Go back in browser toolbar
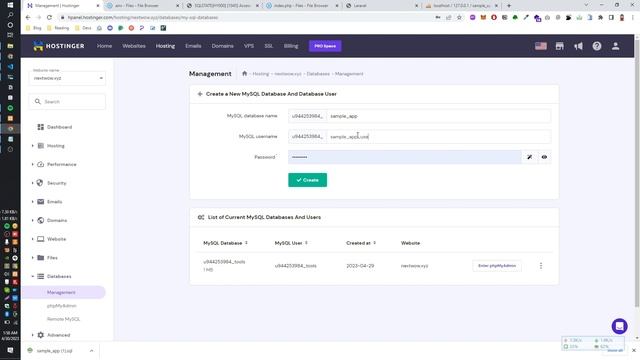This screenshot has height=360, width=640. point(28,18)
